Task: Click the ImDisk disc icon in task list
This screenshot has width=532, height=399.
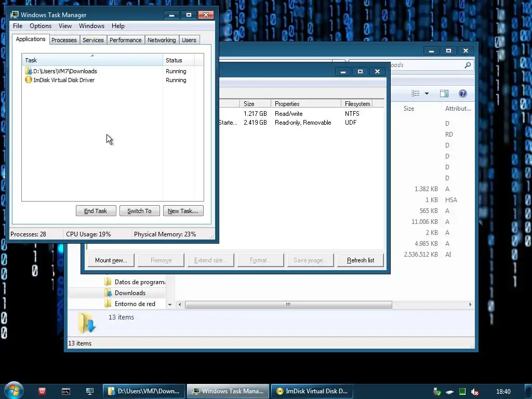Action: click(29, 80)
